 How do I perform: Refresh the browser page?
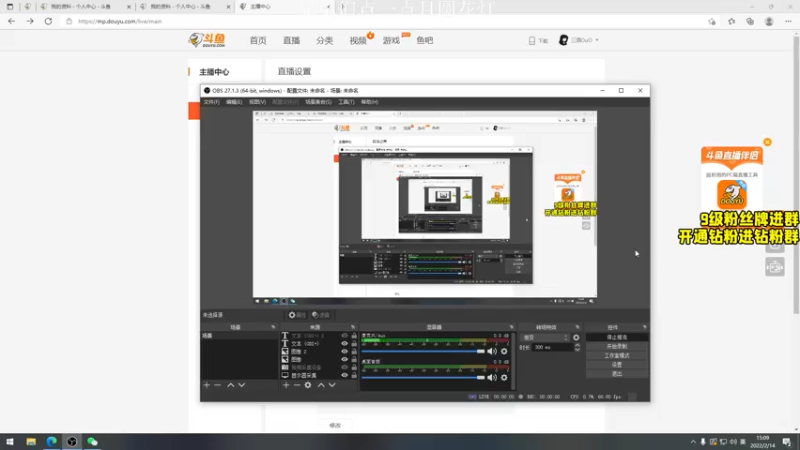[48, 21]
